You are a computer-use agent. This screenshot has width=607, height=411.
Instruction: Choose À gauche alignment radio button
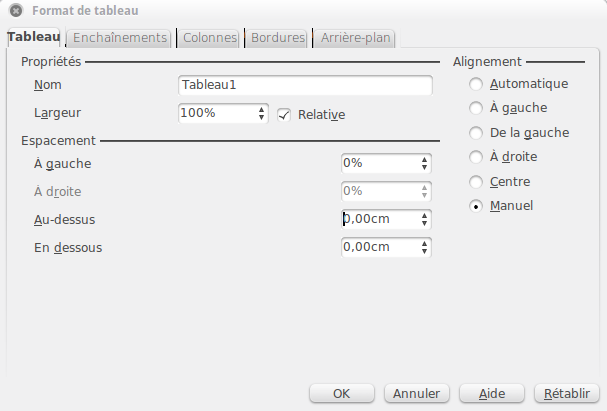pyautogui.click(x=476, y=108)
